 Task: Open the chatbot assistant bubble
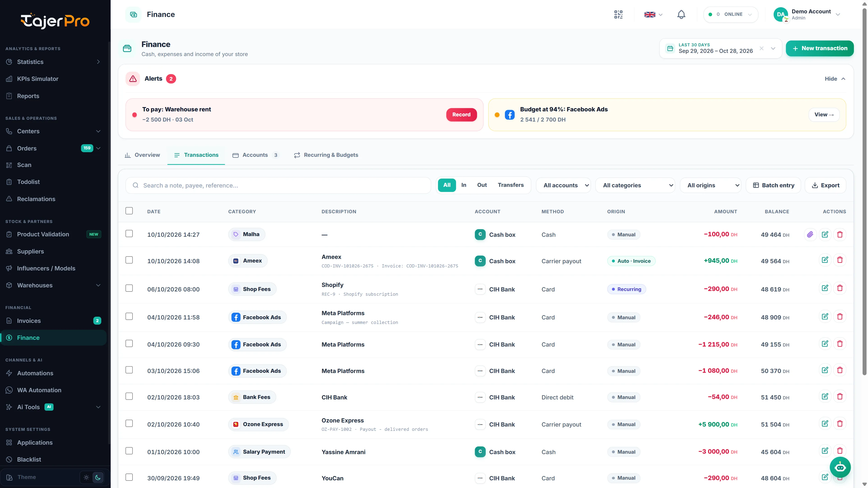tap(840, 467)
